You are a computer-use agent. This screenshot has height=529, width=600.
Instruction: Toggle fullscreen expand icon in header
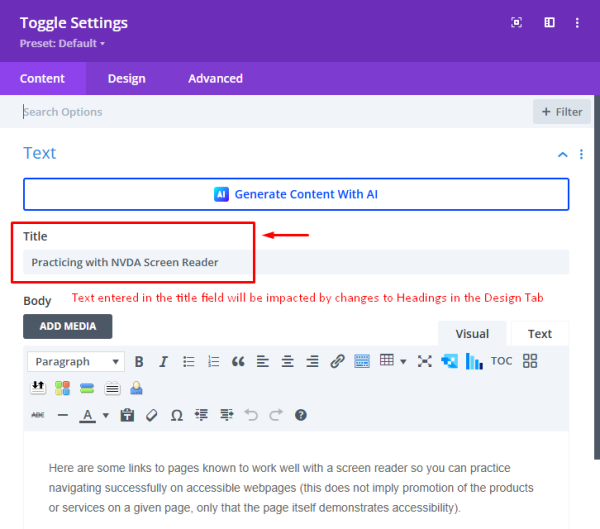point(517,23)
